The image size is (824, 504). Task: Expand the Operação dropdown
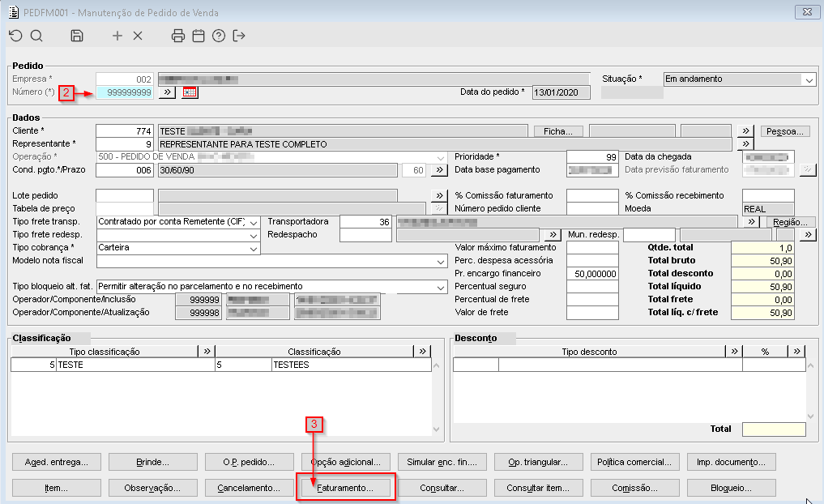(441, 157)
